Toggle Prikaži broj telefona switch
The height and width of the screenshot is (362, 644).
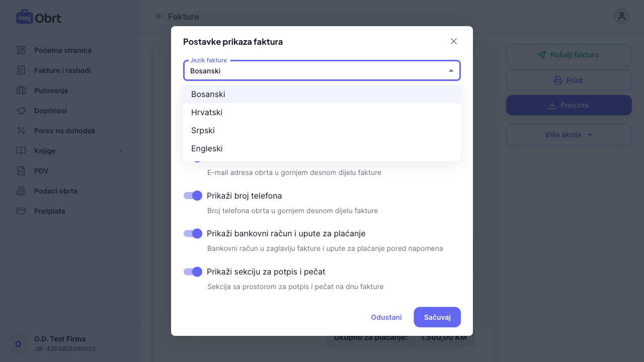coord(193,196)
